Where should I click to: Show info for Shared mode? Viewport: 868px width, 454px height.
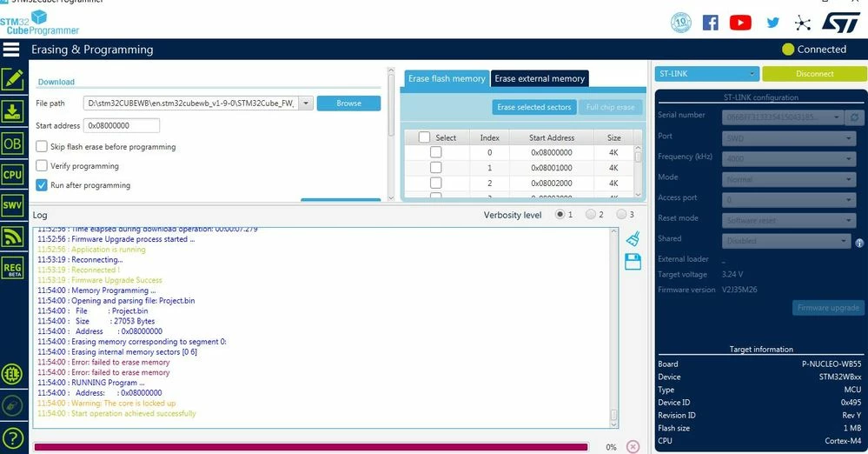click(859, 243)
